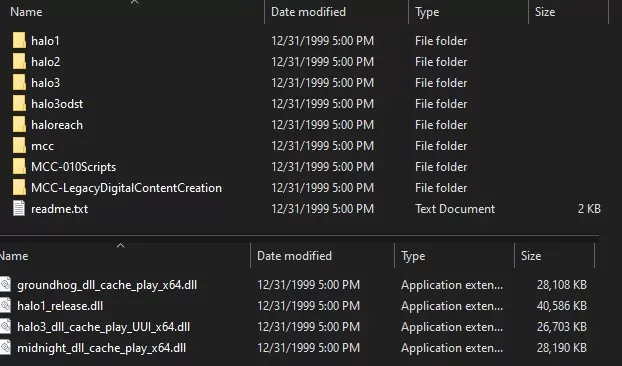The height and width of the screenshot is (366, 622).
Task: Click the 28,108 KB size value
Action: (x=562, y=285)
